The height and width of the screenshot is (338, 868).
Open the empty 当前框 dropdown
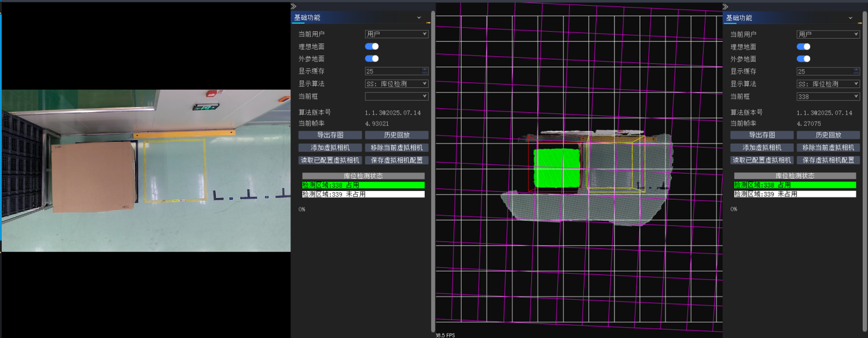396,96
